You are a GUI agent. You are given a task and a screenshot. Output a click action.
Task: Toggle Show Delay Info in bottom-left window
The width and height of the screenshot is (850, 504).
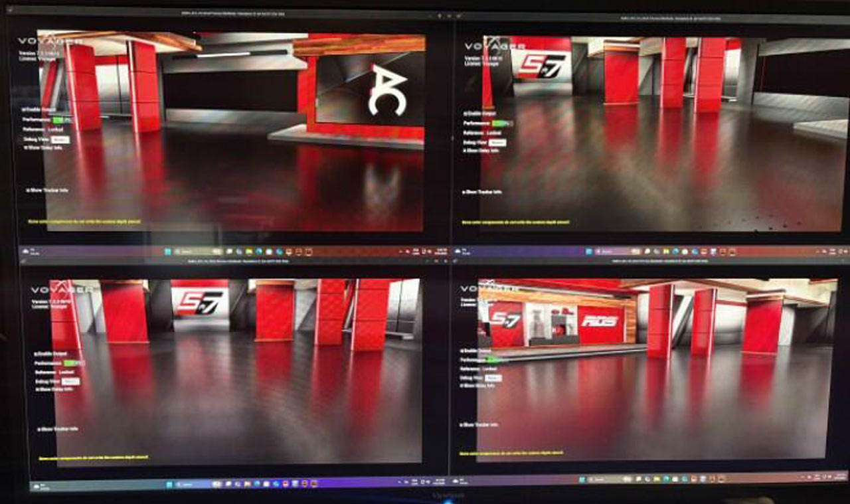click(x=54, y=389)
